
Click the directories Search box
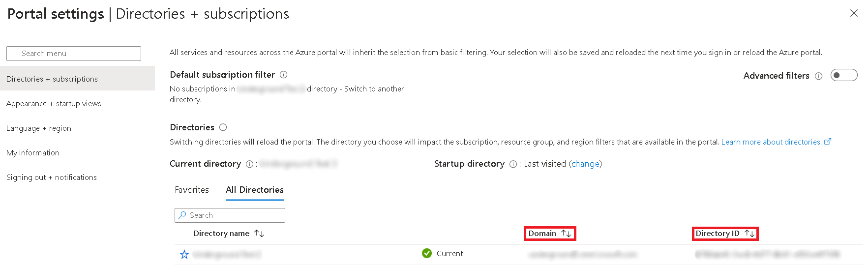point(230,215)
